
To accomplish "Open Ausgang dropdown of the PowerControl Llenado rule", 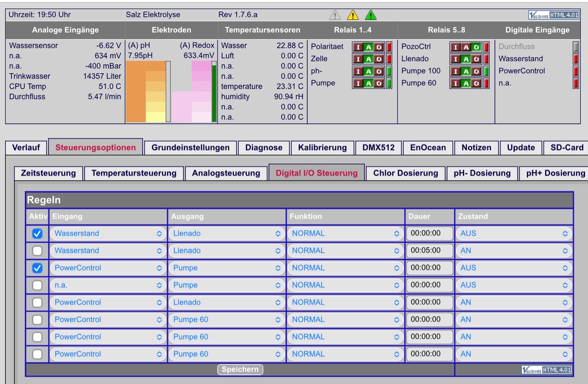I will 226,303.
